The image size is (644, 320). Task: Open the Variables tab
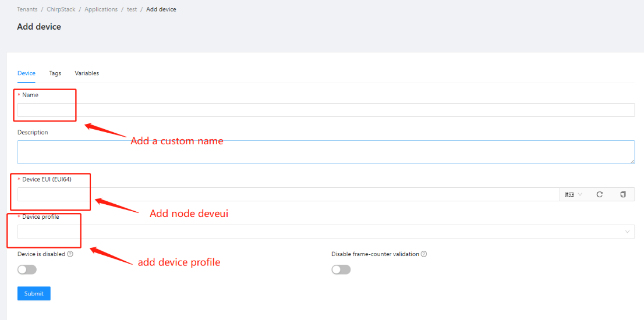[x=87, y=73]
